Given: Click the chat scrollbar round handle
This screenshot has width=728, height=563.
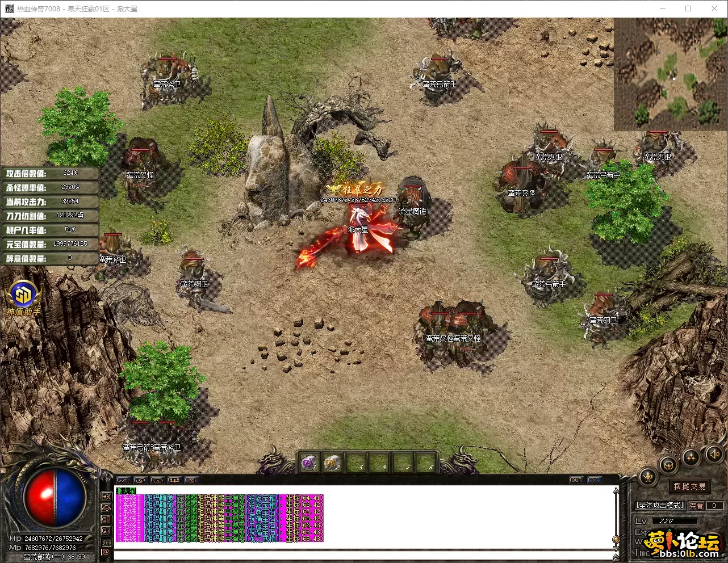Looking at the screenshot, I should 615,539.
